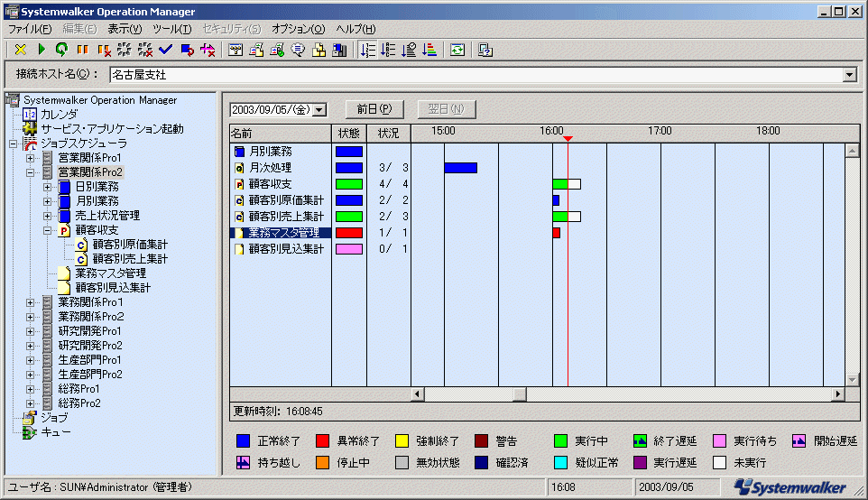Open the 編集 menu

click(x=79, y=29)
